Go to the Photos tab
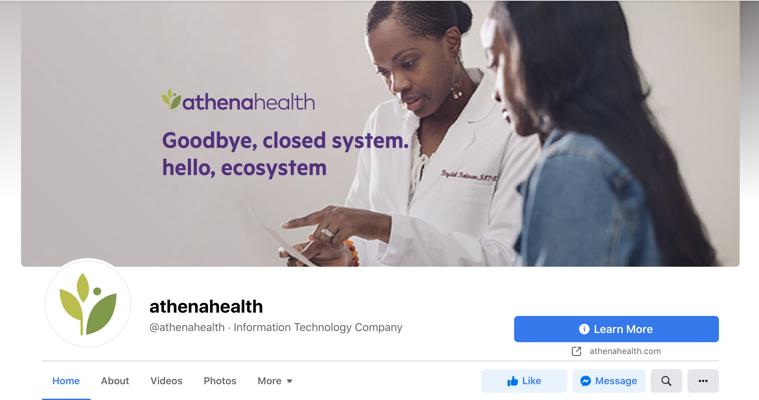The width and height of the screenshot is (759, 400). (220, 381)
